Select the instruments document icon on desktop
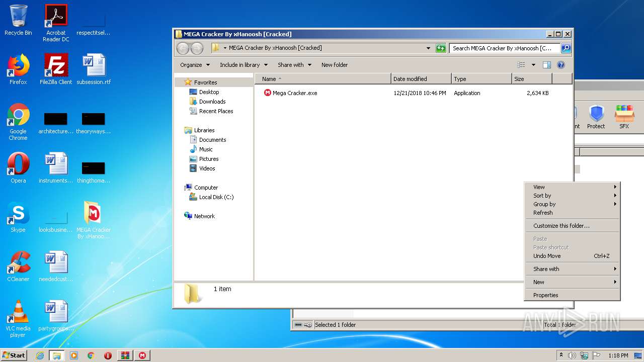The image size is (644, 362). (56, 168)
